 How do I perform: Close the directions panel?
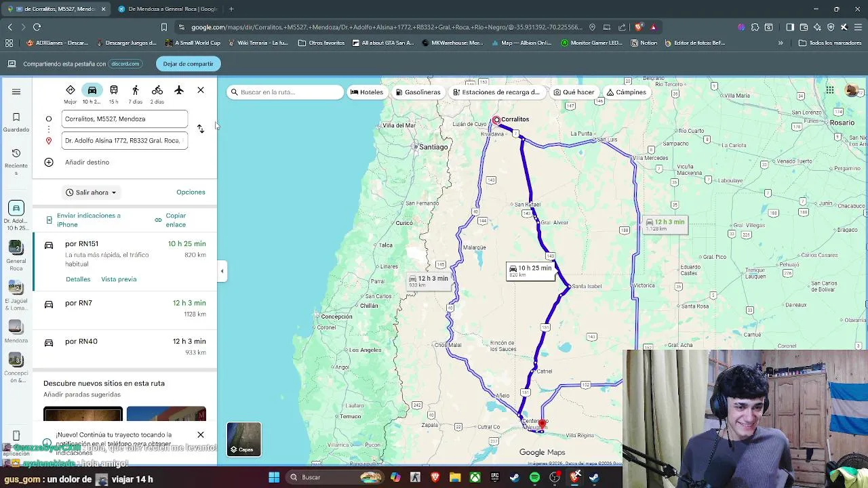201,90
